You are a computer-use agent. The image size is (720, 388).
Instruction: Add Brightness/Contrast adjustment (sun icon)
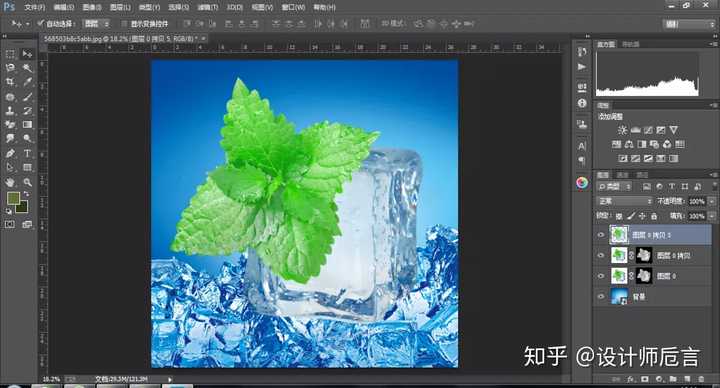coord(622,130)
